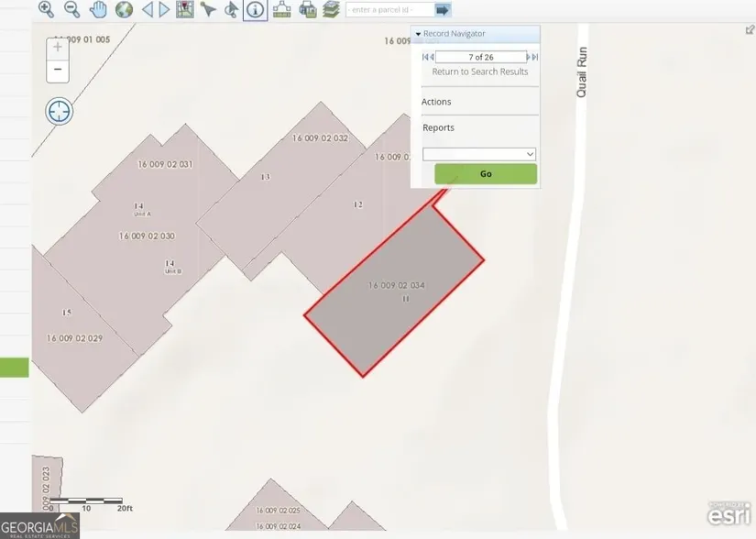Collapse the Record Navigator panel
Image resolution: width=756 pixels, height=539 pixels.
coord(419,34)
